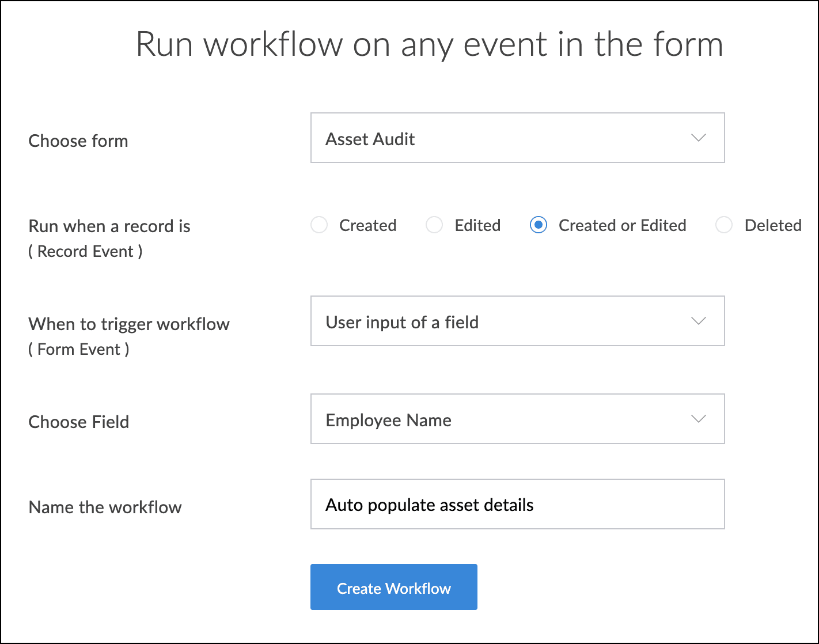Click the "Deleted" option label text
The width and height of the screenshot is (819, 644).
pos(772,225)
